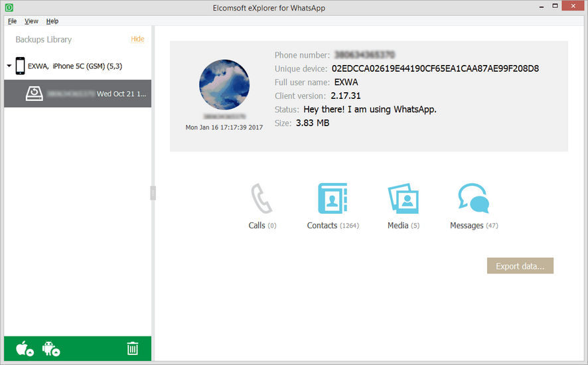Delete selected backup with trash icon
This screenshot has height=365, width=588.
pyautogui.click(x=132, y=348)
